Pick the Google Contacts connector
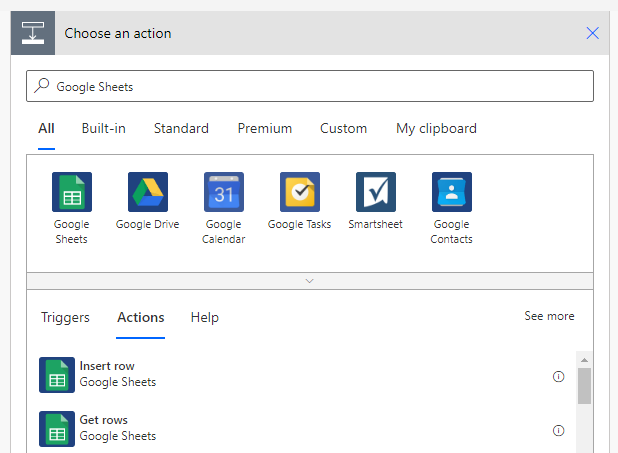The width and height of the screenshot is (618, 453). (x=452, y=192)
